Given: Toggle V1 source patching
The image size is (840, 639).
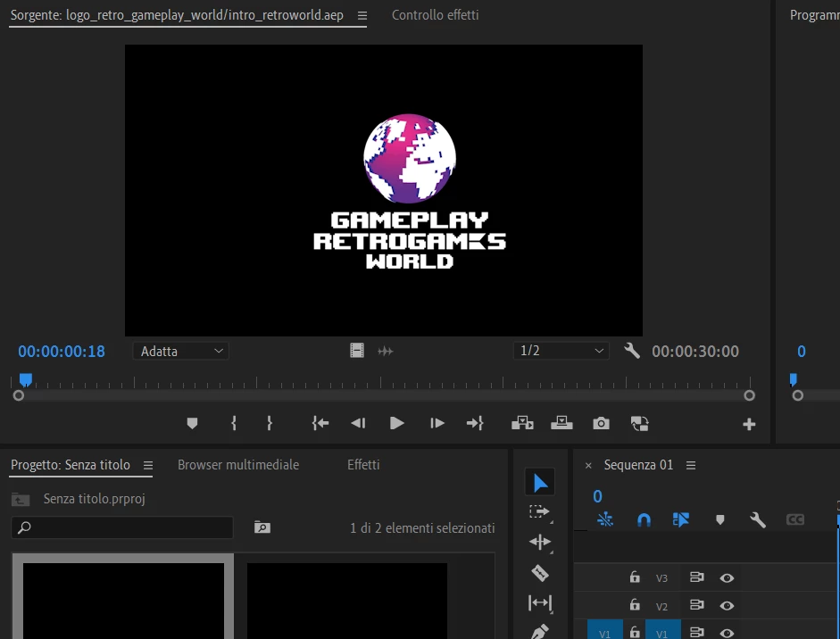Looking at the screenshot, I should [605, 630].
